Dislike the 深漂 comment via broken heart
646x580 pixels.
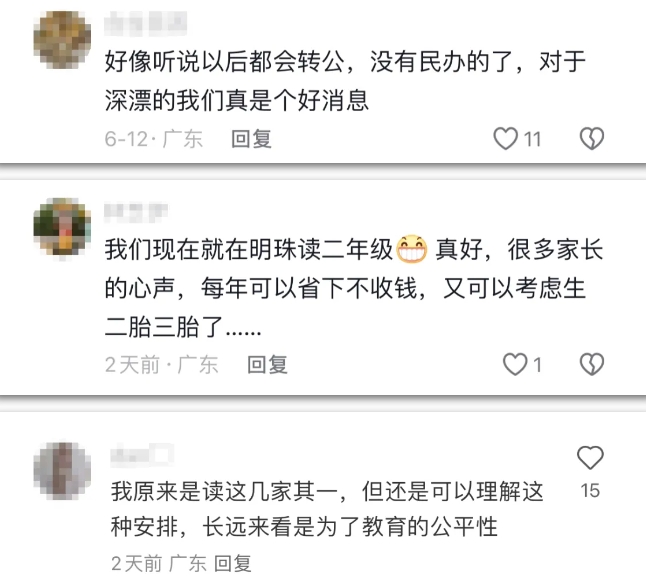point(592,138)
